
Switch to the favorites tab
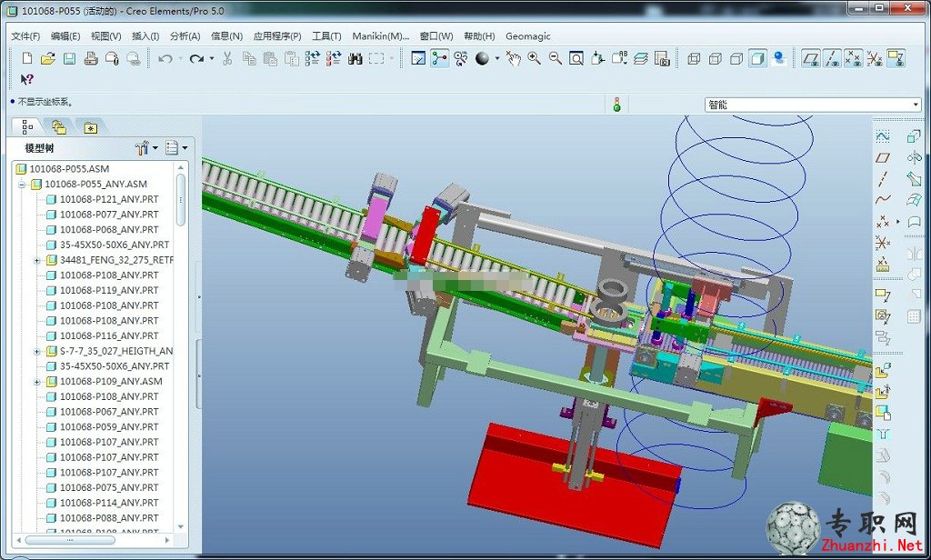click(x=90, y=127)
